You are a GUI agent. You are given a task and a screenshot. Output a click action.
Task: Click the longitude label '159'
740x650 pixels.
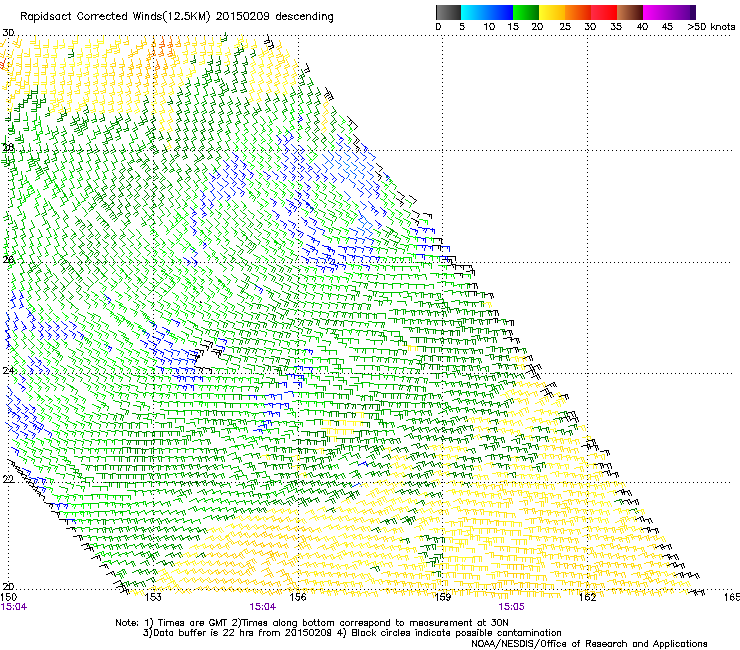(x=442, y=597)
